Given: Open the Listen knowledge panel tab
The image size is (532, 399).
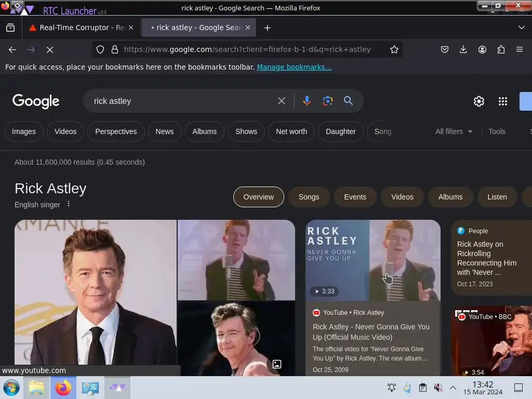Looking at the screenshot, I should pos(497,197).
